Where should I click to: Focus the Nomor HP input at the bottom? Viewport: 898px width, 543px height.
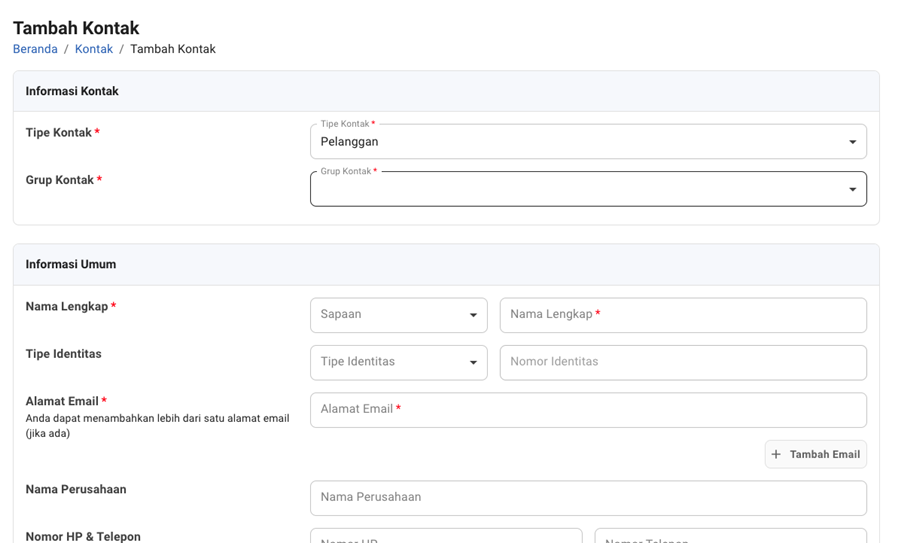click(x=446, y=536)
